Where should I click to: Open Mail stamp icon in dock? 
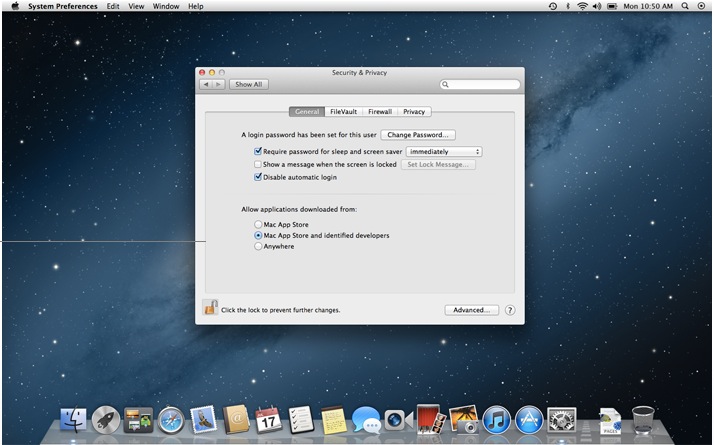click(x=203, y=419)
